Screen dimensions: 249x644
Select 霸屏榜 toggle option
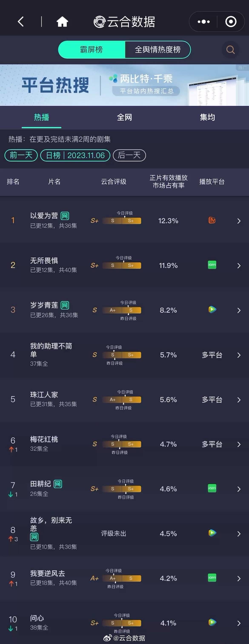[92, 49]
